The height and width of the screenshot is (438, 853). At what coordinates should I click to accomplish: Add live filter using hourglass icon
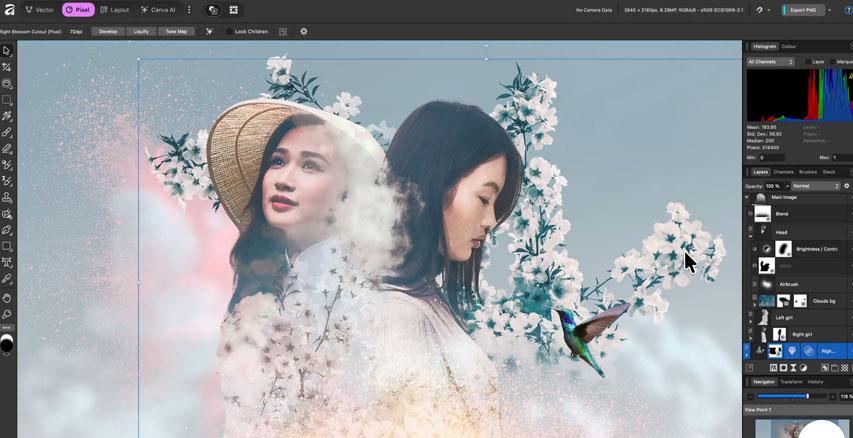point(793,368)
